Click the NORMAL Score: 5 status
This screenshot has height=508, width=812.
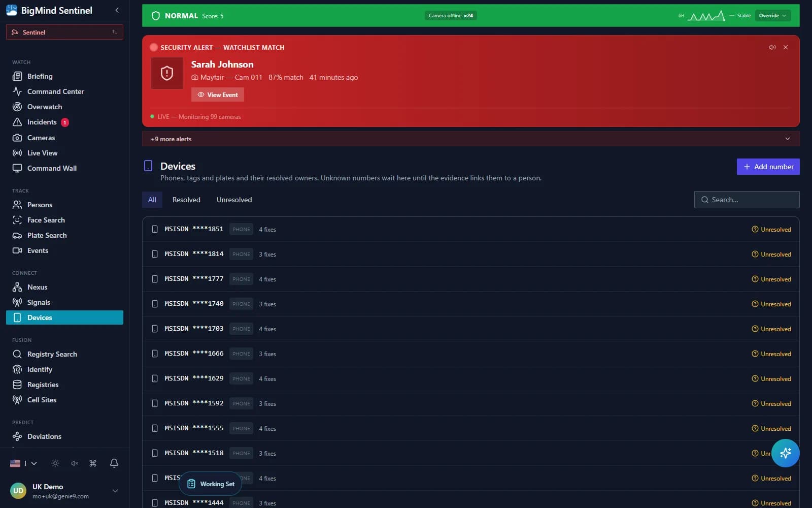pos(187,16)
